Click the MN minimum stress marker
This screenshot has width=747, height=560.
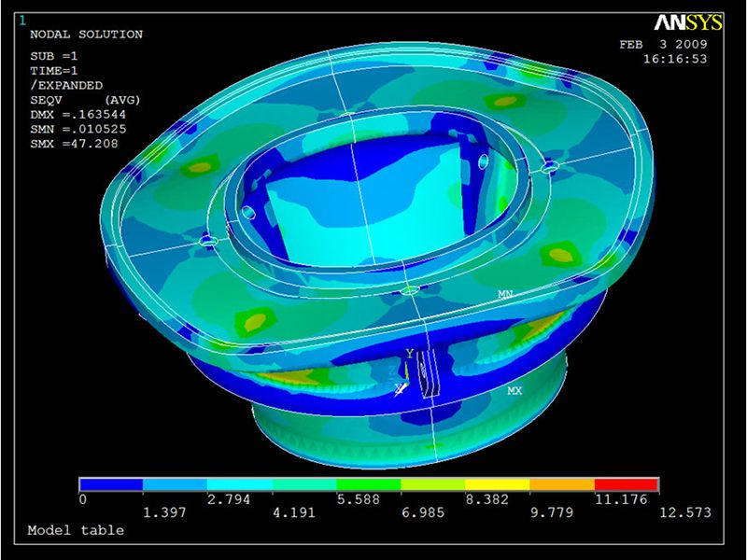504,294
